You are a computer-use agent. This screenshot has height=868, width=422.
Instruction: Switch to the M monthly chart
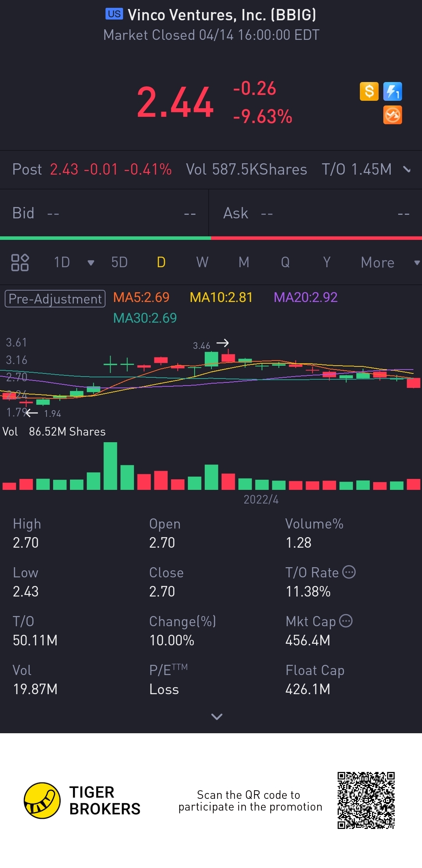click(x=244, y=263)
